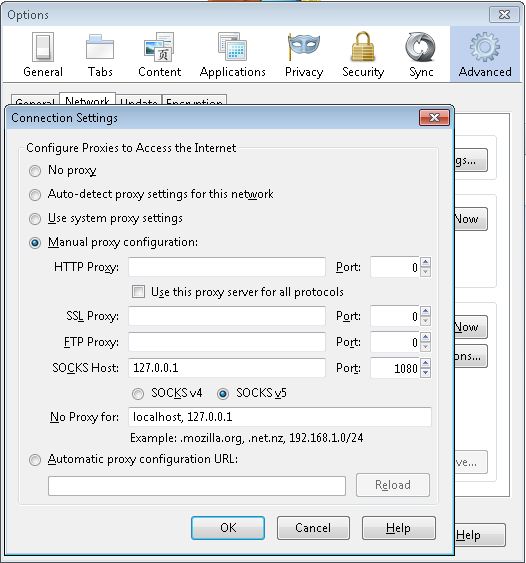
Task: Select the No proxy radio button
Action: [35, 171]
